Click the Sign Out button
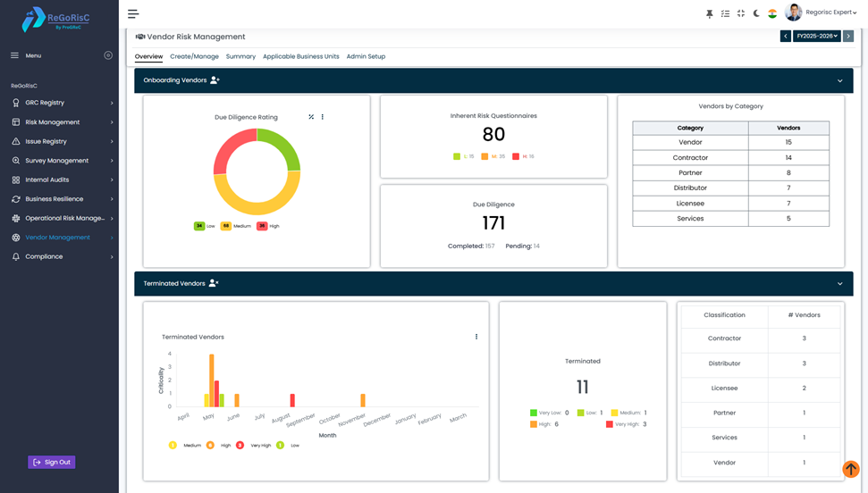Viewport: 868px width, 493px height. [x=52, y=462]
